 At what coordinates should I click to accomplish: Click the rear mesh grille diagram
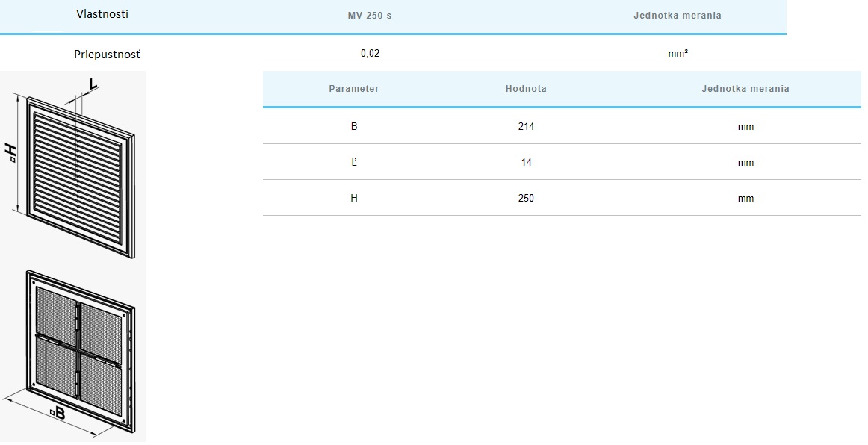(x=78, y=347)
